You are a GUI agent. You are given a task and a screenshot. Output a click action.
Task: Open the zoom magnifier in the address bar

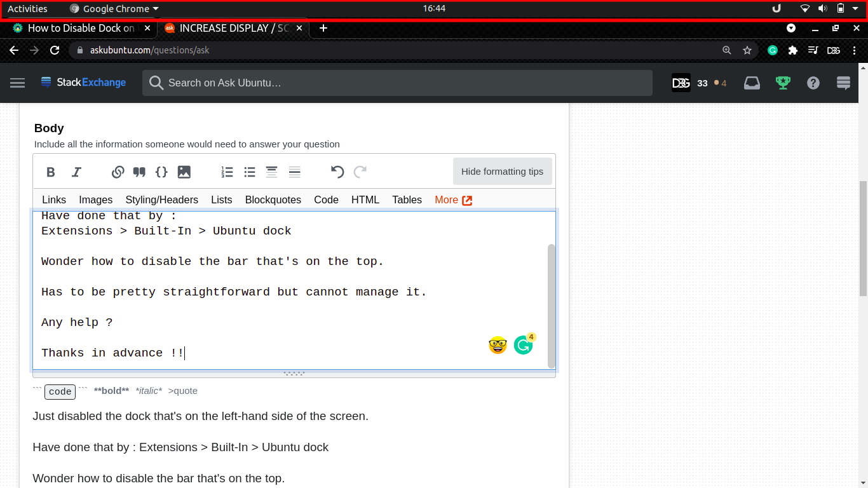click(727, 50)
